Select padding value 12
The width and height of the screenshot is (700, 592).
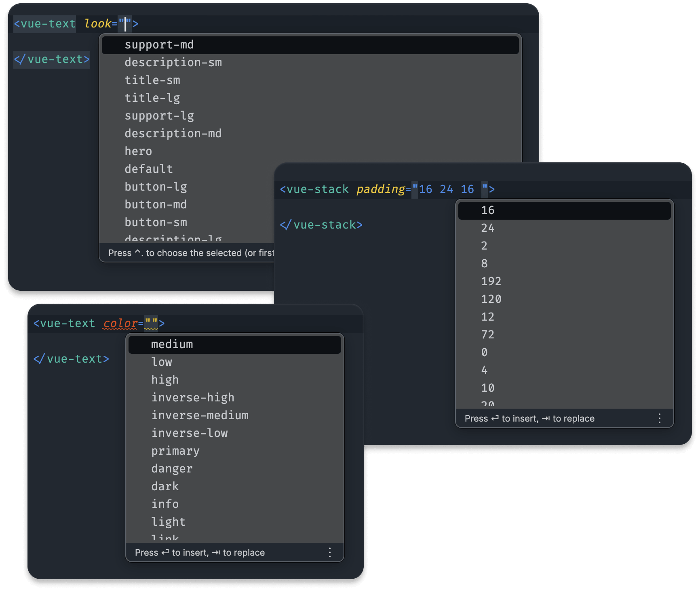[565, 317]
